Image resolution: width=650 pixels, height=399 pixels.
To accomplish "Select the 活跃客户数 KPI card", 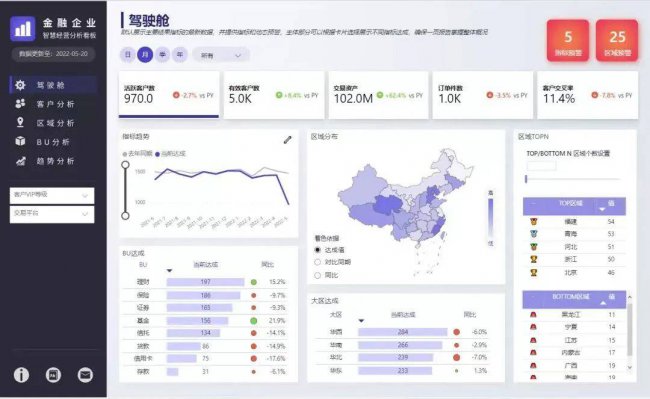I will pos(169,95).
